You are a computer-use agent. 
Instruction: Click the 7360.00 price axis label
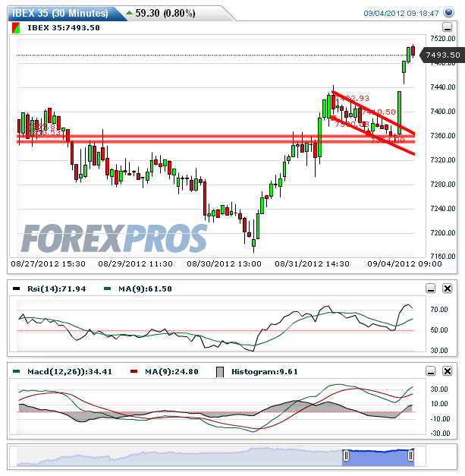[443, 136]
